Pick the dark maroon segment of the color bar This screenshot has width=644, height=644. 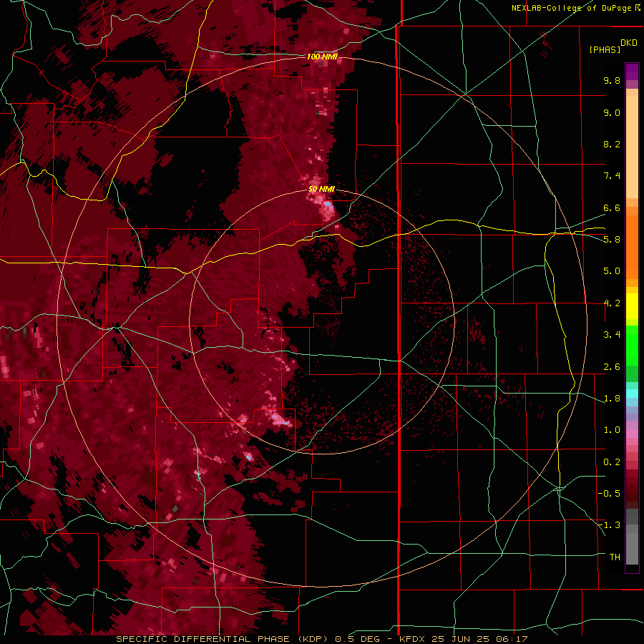point(632,489)
